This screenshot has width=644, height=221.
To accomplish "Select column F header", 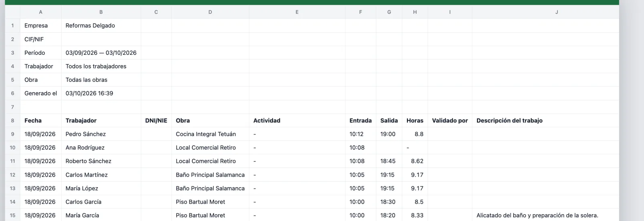I will click(361, 12).
